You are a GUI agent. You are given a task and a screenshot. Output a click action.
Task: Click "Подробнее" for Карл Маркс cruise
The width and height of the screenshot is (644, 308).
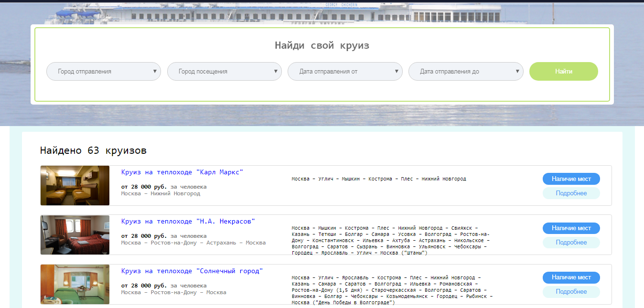(571, 193)
